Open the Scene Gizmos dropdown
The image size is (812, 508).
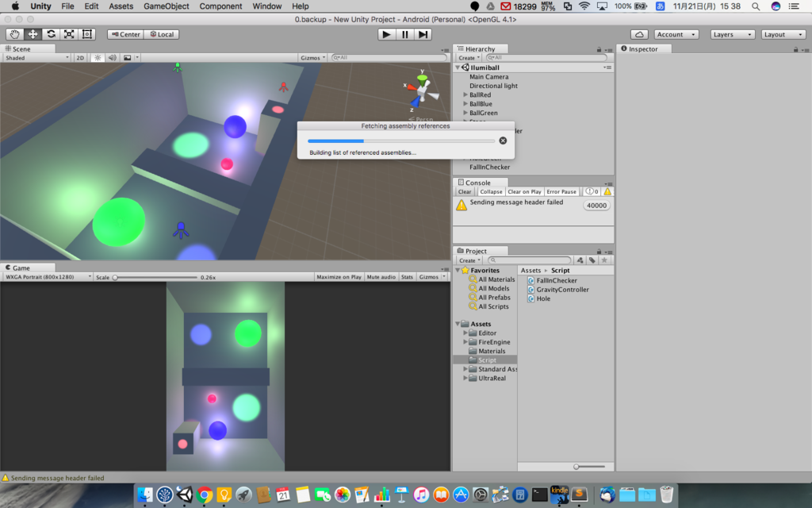pos(312,57)
